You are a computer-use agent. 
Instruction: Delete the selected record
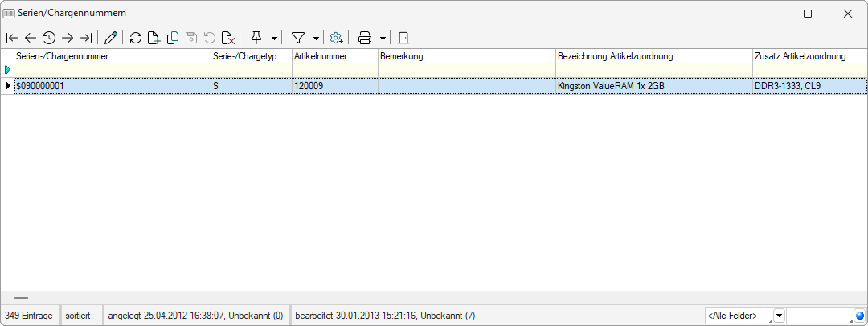pyautogui.click(x=228, y=38)
